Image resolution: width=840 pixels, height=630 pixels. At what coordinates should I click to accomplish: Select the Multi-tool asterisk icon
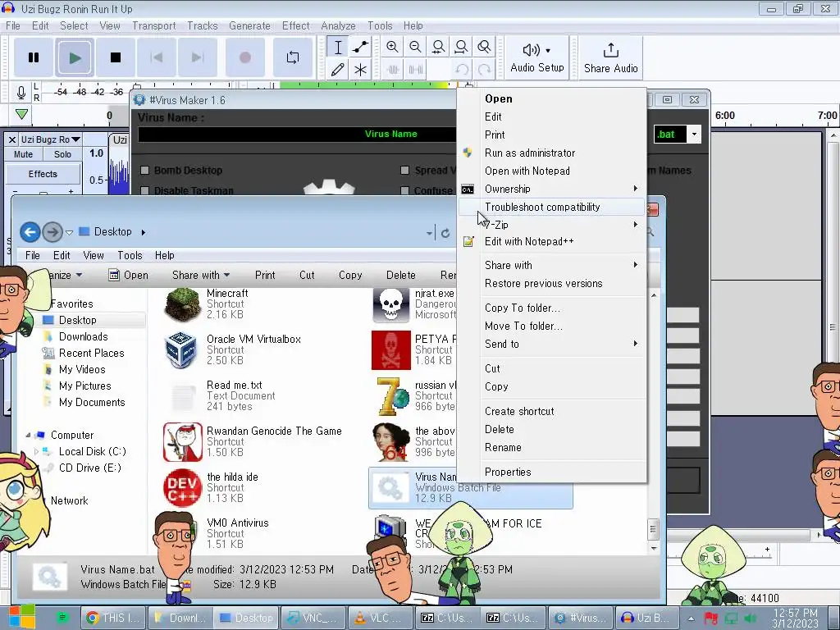[x=361, y=70]
